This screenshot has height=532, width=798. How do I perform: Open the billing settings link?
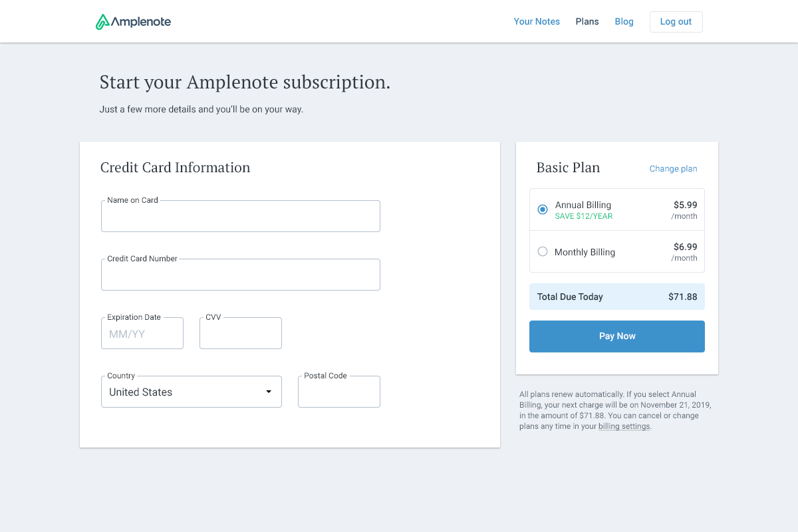click(624, 426)
